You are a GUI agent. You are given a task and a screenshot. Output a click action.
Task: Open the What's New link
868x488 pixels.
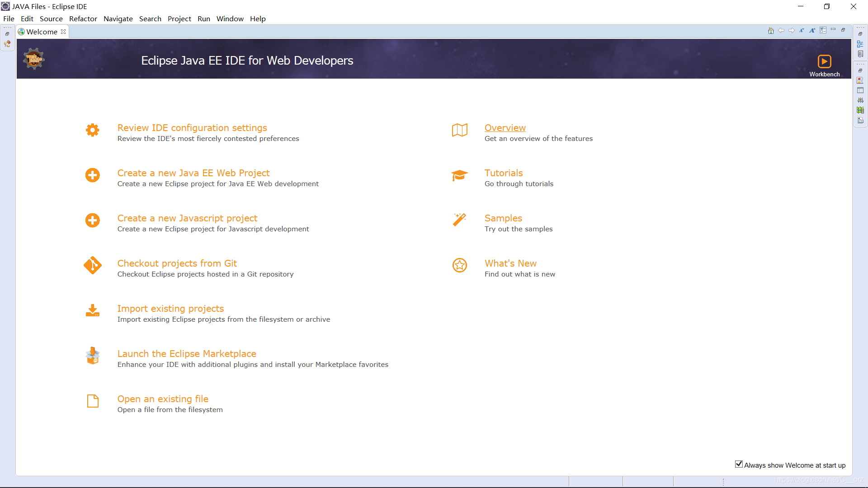coord(510,263)
